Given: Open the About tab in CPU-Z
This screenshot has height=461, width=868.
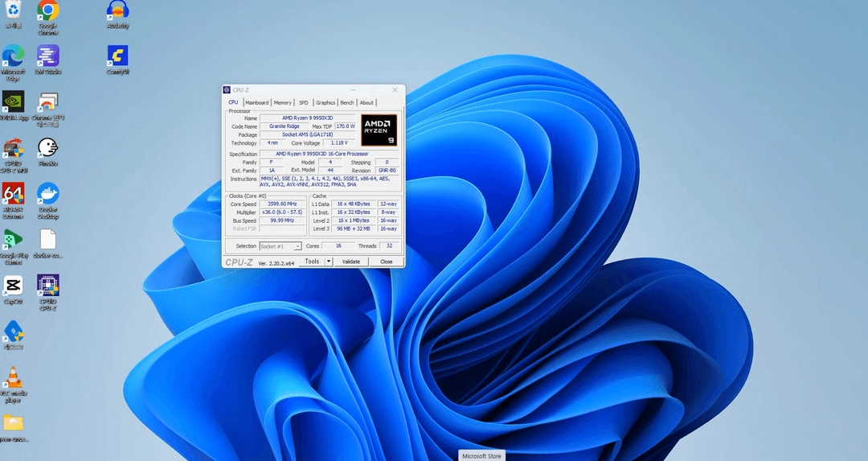Looking at the screenshot, I should click(x=366, y=102).
